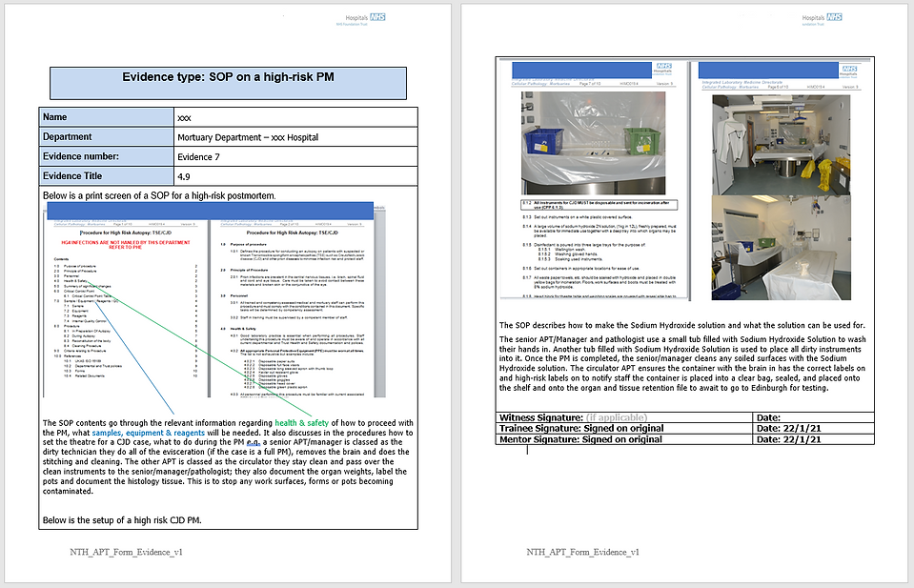
Task: Click the trainee 'Date: 22/1/21' cell
Action: [x=813, y=428]
